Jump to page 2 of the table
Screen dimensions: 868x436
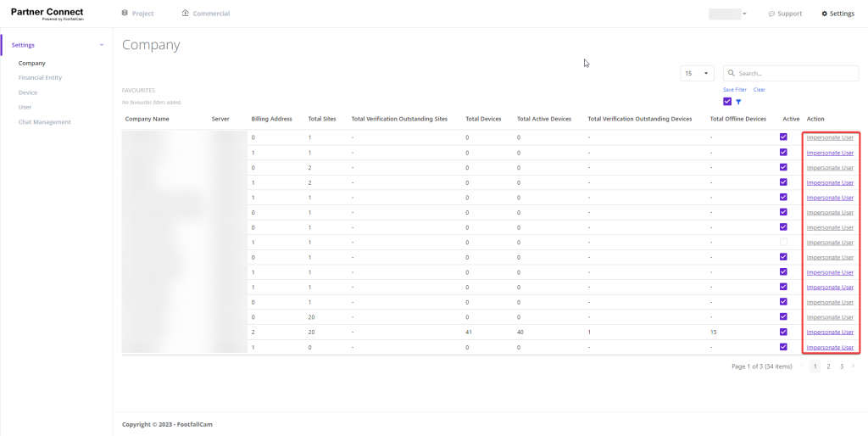point(828,366)
